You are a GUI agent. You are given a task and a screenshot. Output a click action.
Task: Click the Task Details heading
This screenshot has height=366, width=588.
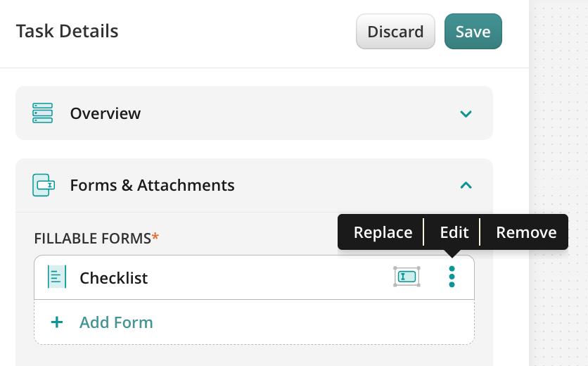click(x=67, y=31)
